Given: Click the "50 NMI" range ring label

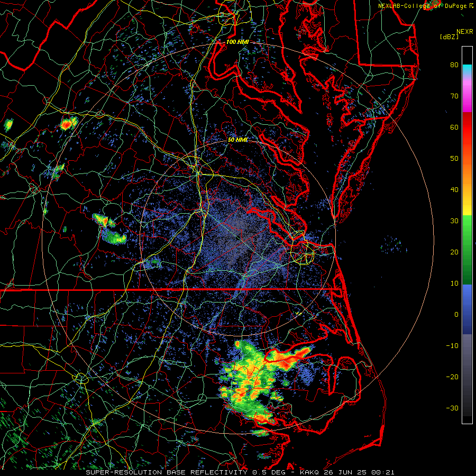Looking at the screenshot, I should (x=237, y=140).
